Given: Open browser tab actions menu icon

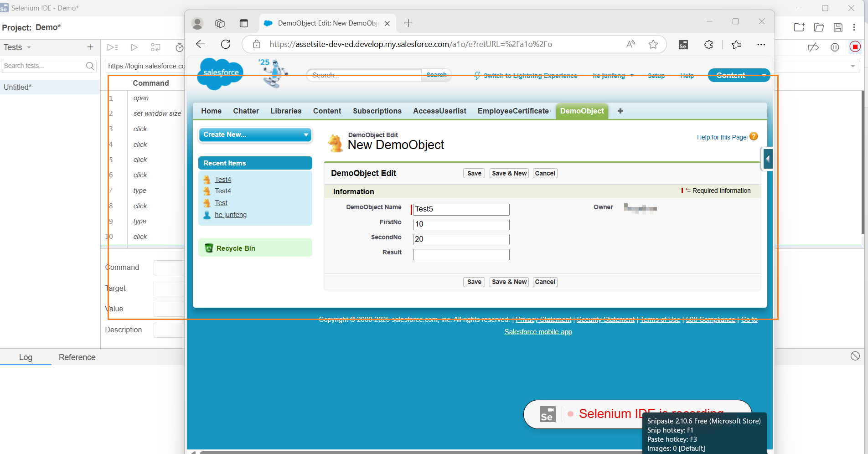Looking at the screenshot, I should tap(244, 23).
